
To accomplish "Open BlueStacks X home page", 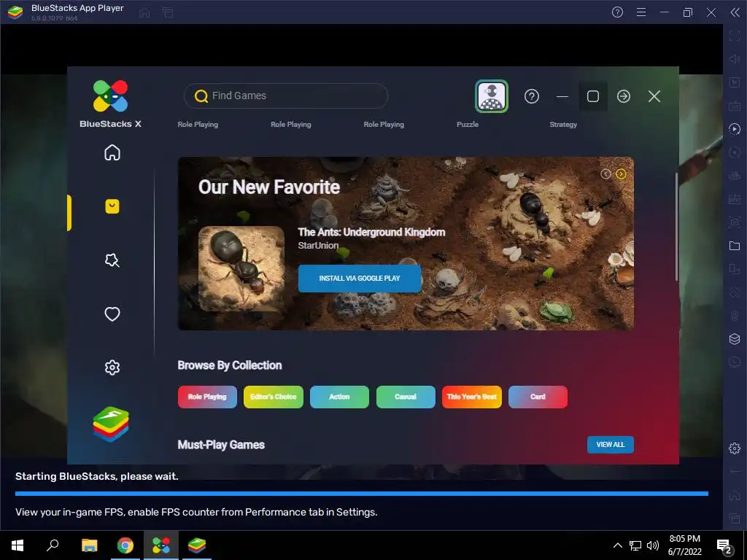I will click(x=112, y=152).
